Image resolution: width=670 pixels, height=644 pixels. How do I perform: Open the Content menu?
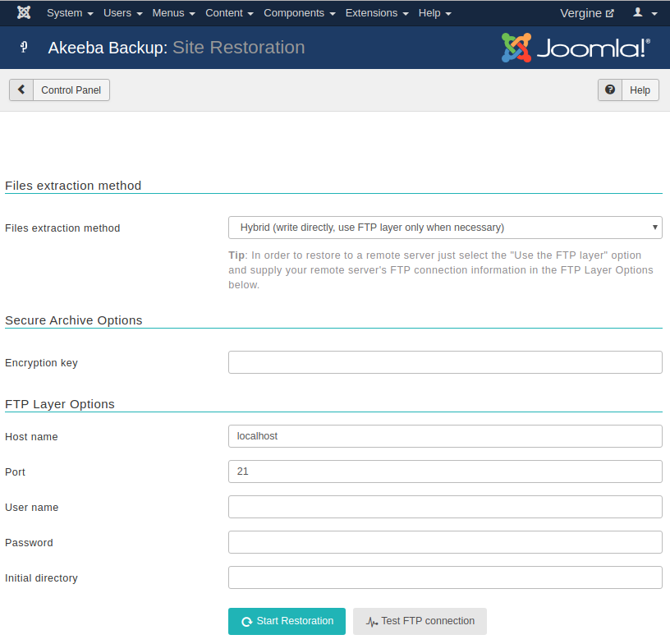pos(229,13)
